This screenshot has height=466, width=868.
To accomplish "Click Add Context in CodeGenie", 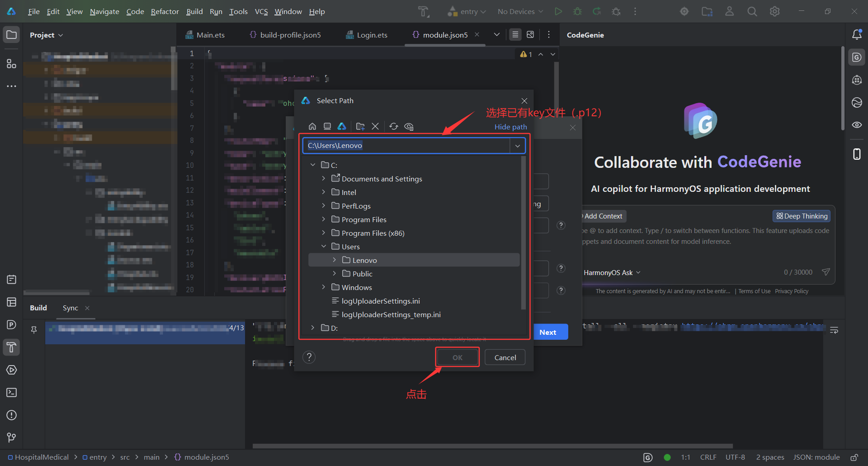I will tap(603, 216).
